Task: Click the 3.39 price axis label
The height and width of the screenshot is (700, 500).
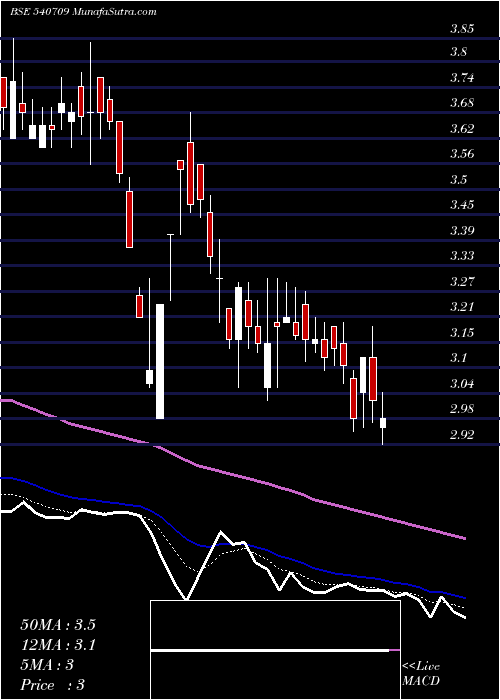Action: (x=462, y=231)
